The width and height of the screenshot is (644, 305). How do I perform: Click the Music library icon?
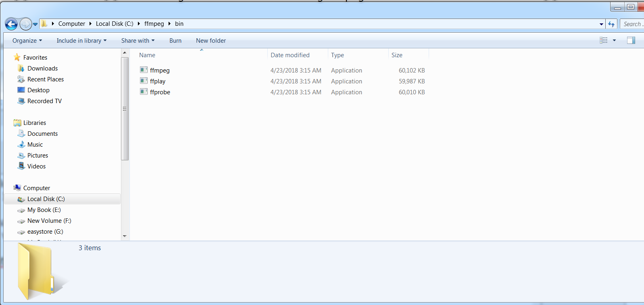click(x=21, y=144)
